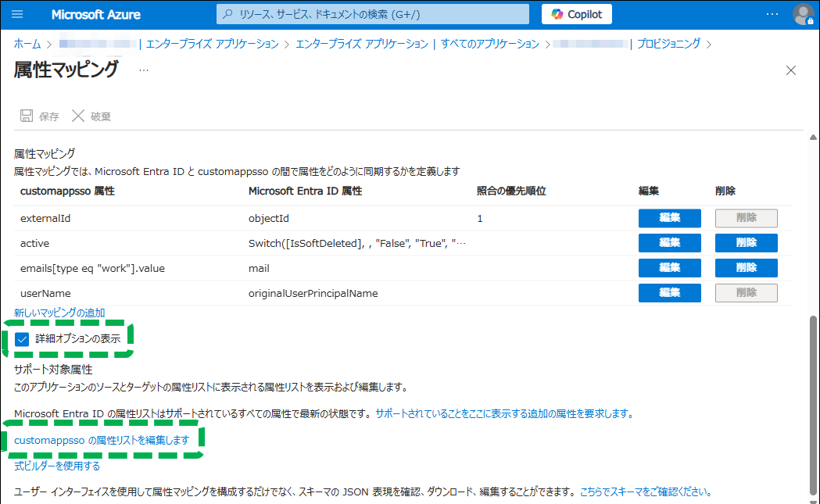The height and width of the screenshot is (504, 820).
Task: Open Copilot from the header
Action: click(x=576, y=14)
